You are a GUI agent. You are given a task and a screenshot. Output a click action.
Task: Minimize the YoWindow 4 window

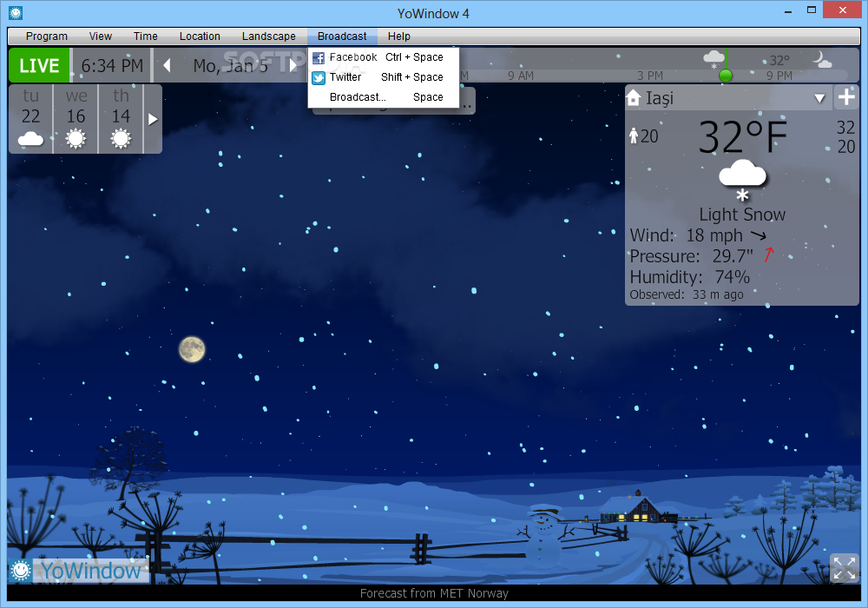tap(788, 11)
